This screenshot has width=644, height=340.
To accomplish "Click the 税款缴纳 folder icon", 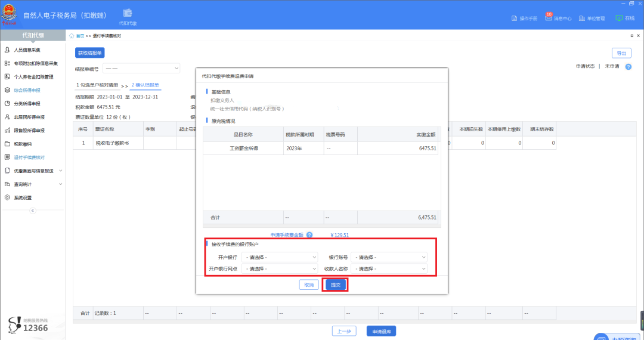I will pos(7,144).
